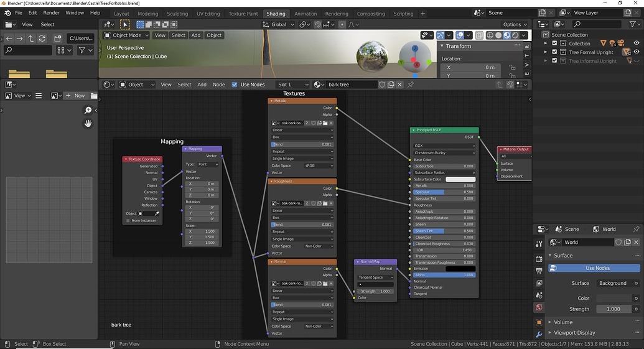Toggle viewport overlays button
Screen dimensions: 644x349
(x=460, y=35)
